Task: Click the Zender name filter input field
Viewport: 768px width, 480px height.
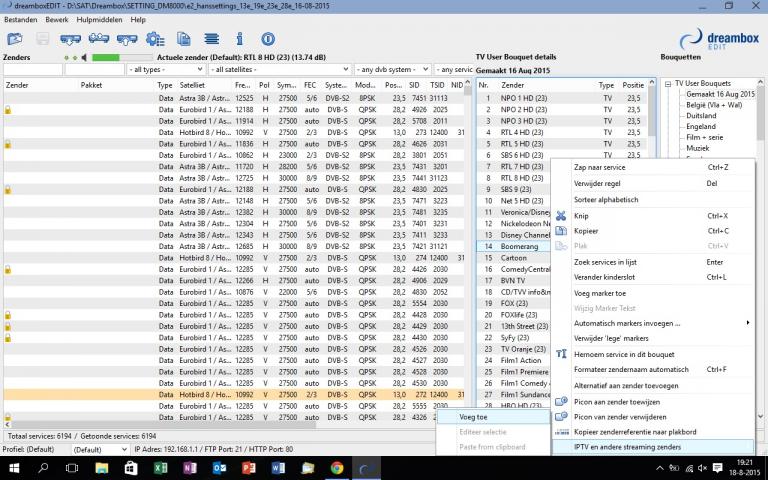Action: point(32,70)
